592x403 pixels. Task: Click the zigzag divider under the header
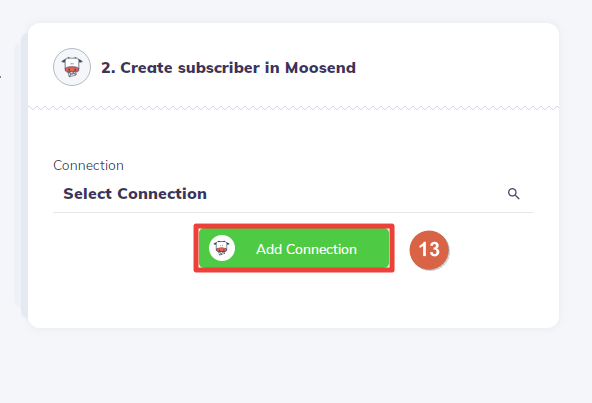293,108
